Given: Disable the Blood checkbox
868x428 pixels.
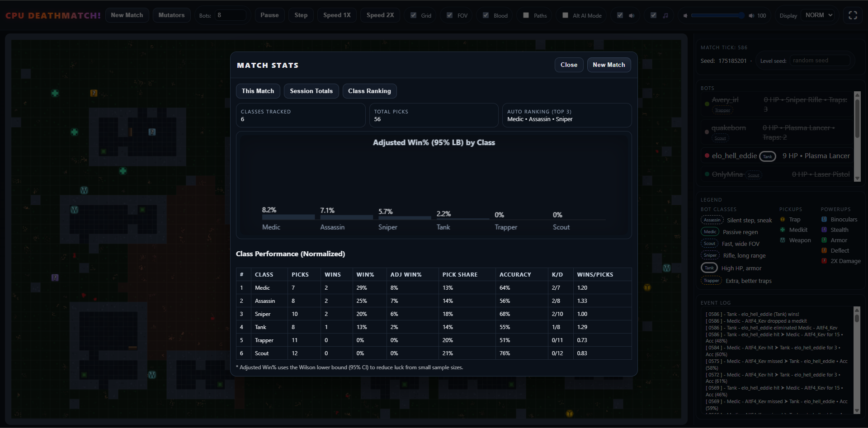Looking at the screenshot, I should coord(486,15).
